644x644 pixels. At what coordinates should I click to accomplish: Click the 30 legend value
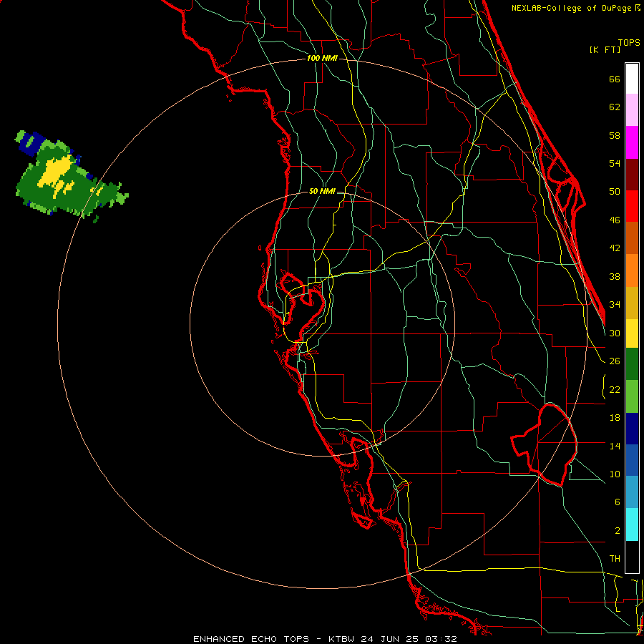tap(615, 333)
